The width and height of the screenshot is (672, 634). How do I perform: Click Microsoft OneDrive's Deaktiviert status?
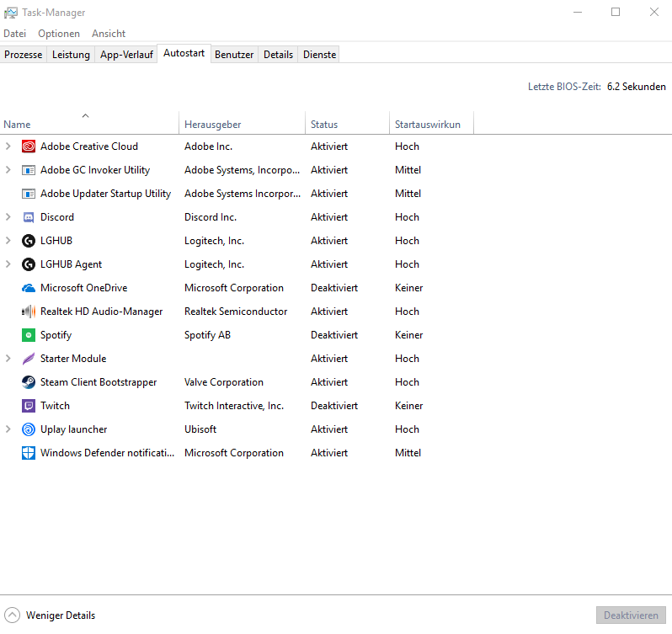click(x=334, y=288)
